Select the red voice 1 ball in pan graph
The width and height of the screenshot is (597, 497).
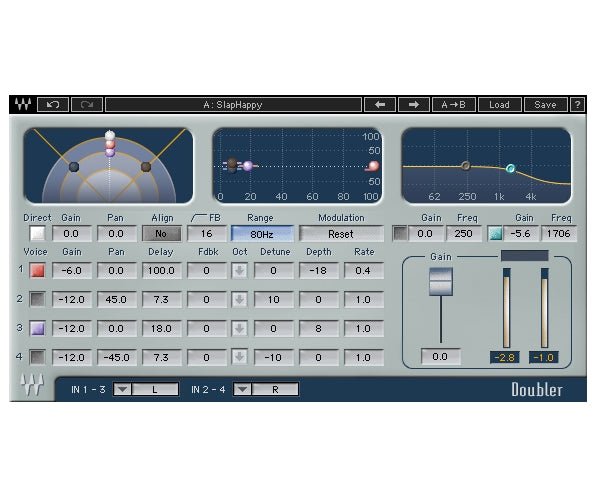[110, 145]
